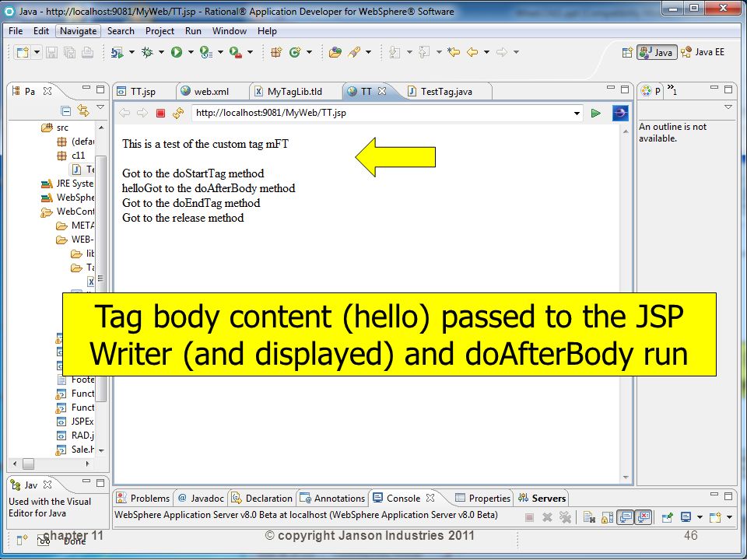Switch to the Java perspective
The height and width of the screenshot is (560, 747).
pos(657,52)
